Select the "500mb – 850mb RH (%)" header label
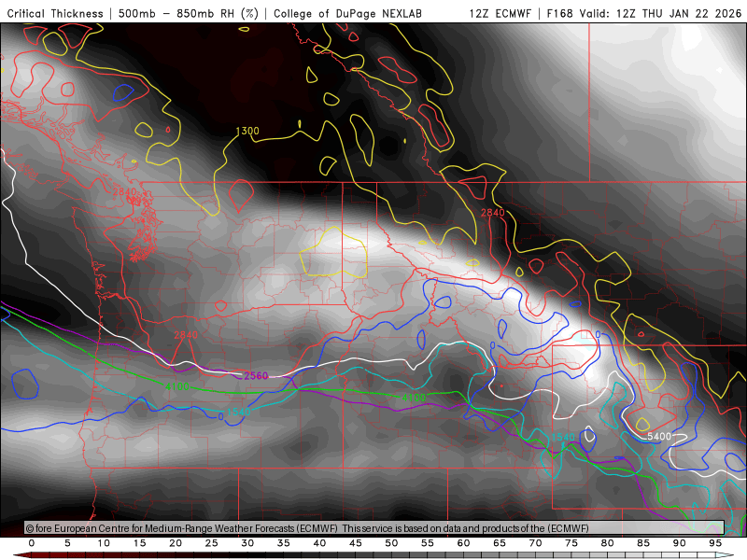This screenshot has height=560, width=747. [x=189, y=14]
